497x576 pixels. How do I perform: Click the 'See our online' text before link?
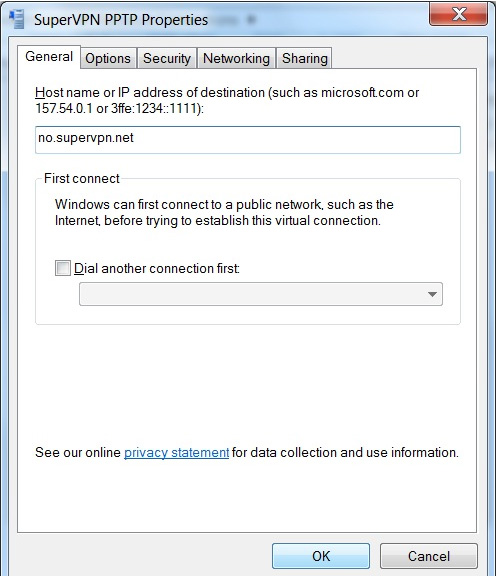pos(78,452)
